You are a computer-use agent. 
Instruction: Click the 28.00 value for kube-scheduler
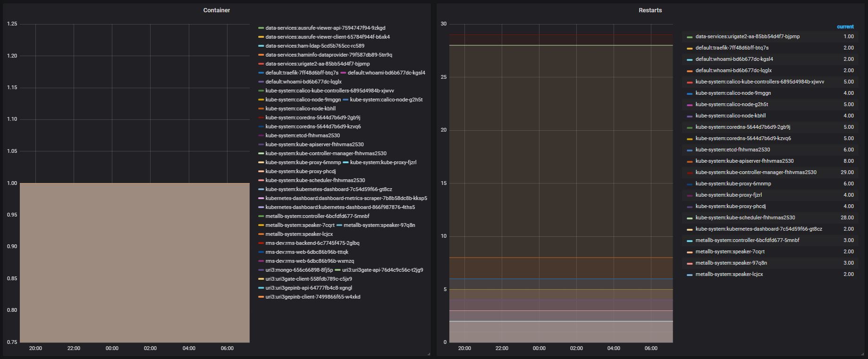847,218
